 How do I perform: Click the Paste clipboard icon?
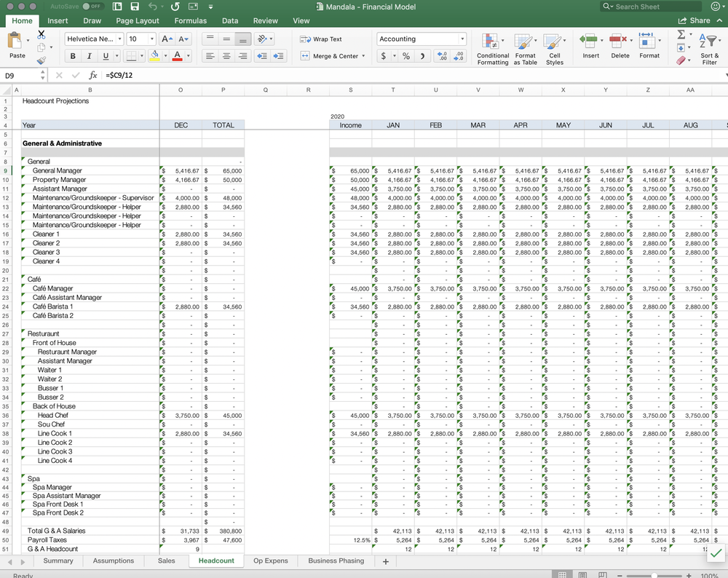click(x=15, y=41)
